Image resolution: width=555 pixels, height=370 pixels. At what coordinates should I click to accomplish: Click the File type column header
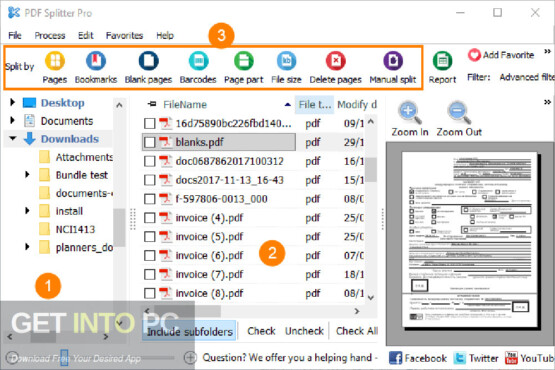click(314, 104)
